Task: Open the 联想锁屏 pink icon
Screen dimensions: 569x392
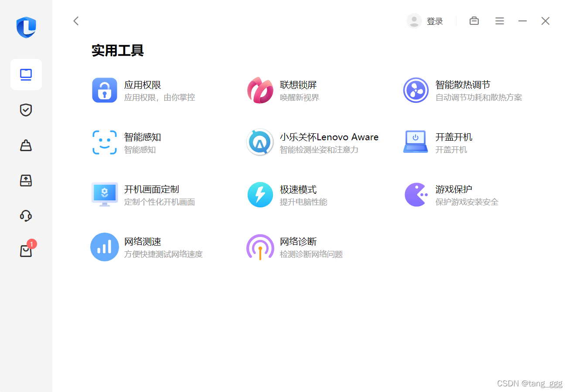Action: click(x=260, y=90)
